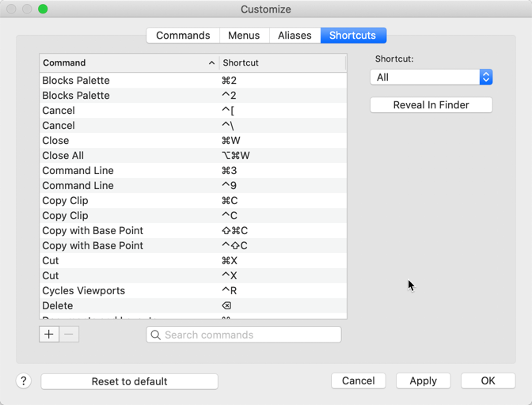Image resolution: width=532 pixels, height=405 pixels.
Task: Click the minus button to remove shortcut
Action: pos(69,334)
